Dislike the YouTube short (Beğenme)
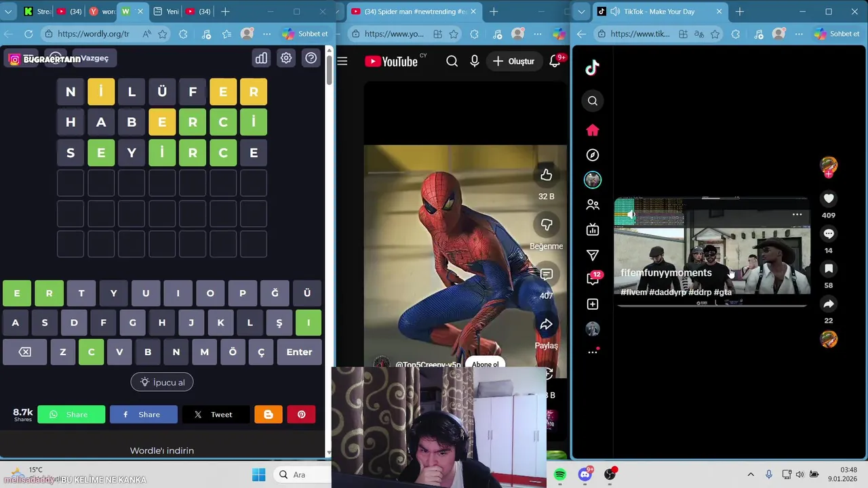 tap(547, 225)
